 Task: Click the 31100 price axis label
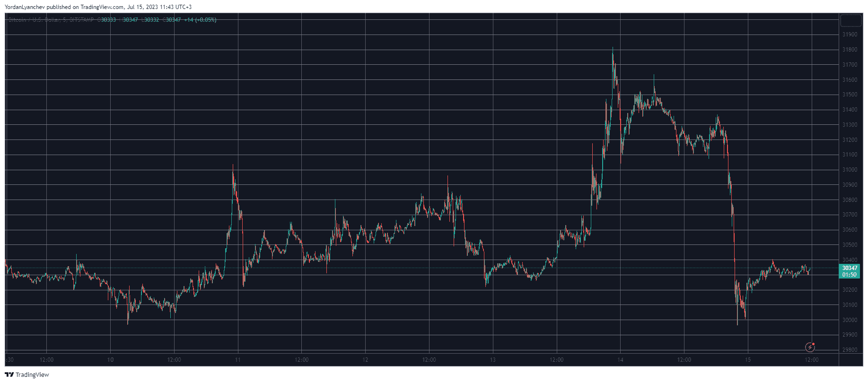850,155
